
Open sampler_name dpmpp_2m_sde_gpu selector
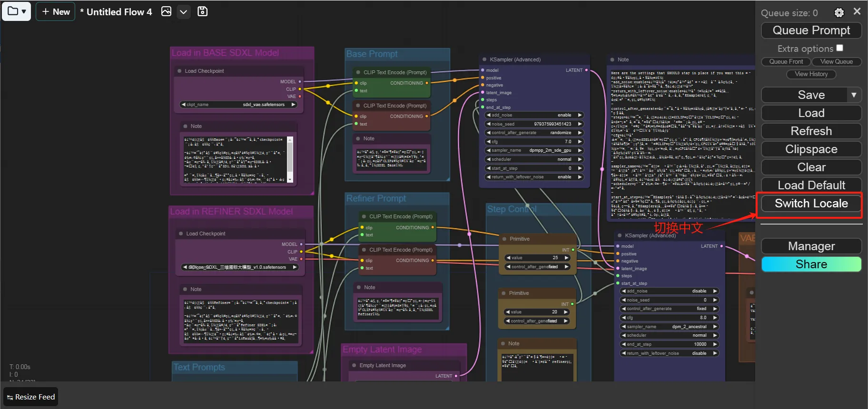click(533, 150)
